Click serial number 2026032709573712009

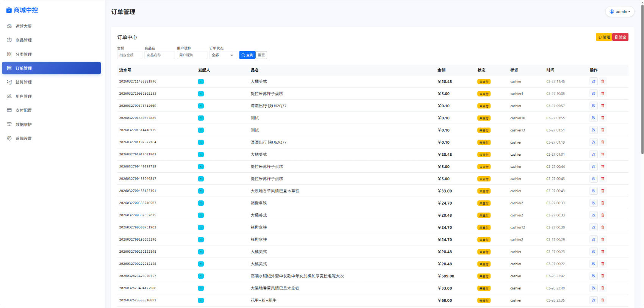point(138,106)
